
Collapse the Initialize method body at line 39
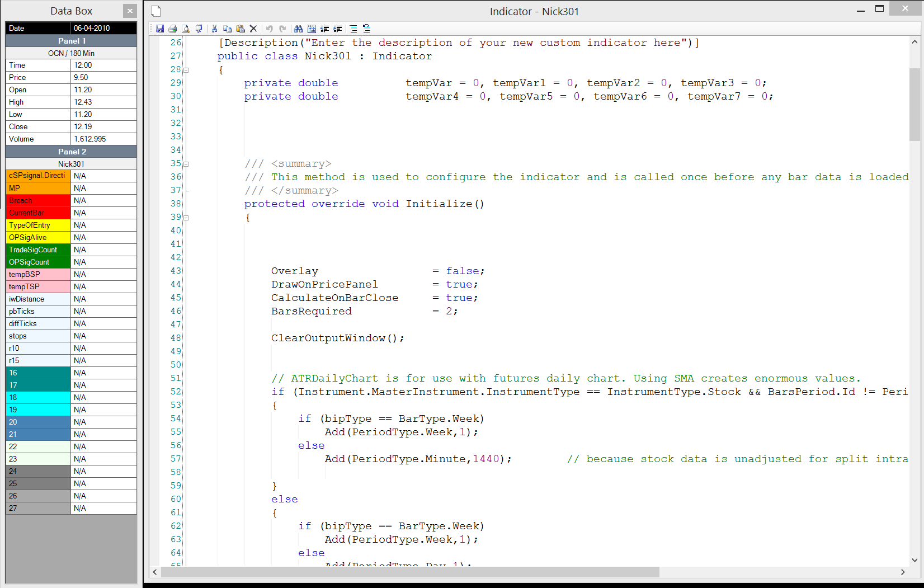(186, 218)
